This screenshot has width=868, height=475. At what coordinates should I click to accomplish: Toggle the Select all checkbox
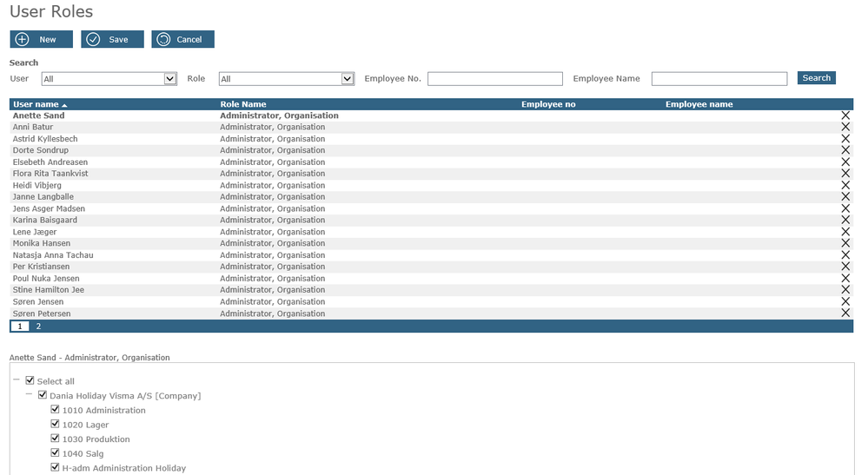point(30,380)
